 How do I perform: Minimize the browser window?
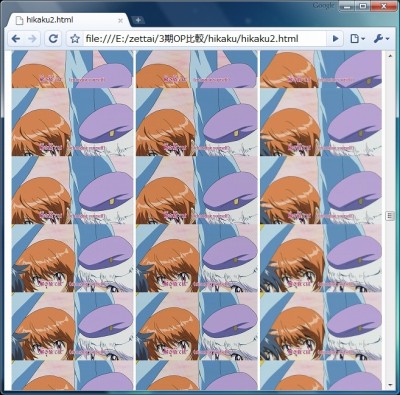point(347,6)
